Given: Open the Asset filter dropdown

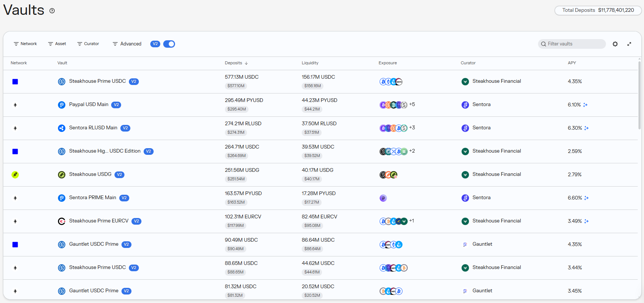Looking at the screenshot, I should [57, 44].
